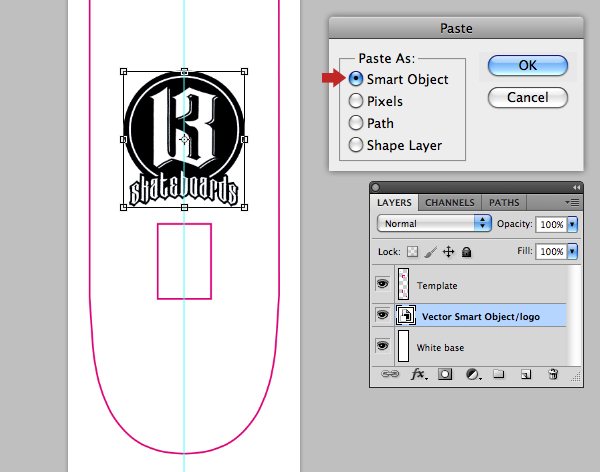Click the link layers icon
Viewport: 600px width, 472px height.
pos(390,374)
